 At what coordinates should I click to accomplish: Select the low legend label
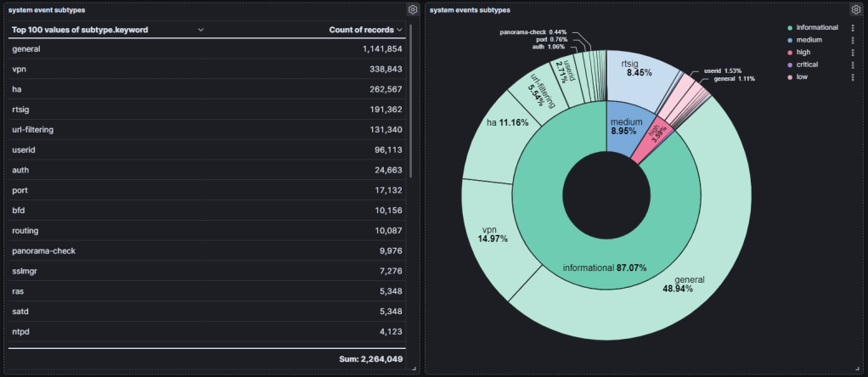801,76
